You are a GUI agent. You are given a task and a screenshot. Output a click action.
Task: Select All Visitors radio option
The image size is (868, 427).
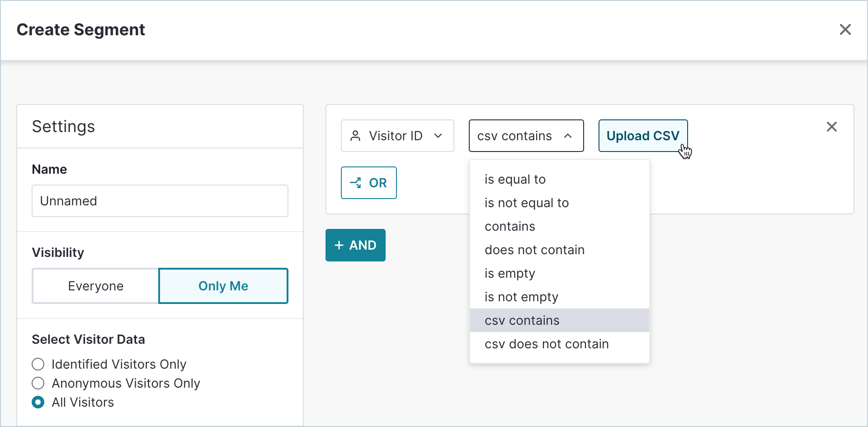pos(38,402)
